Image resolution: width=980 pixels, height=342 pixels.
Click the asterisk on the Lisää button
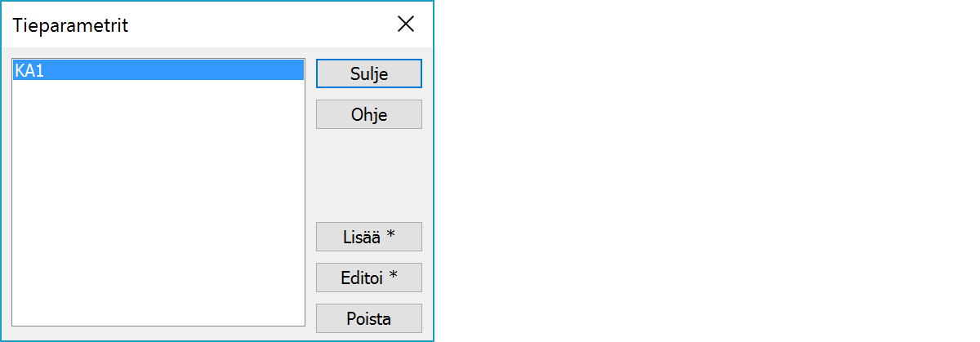click(390, 236)
